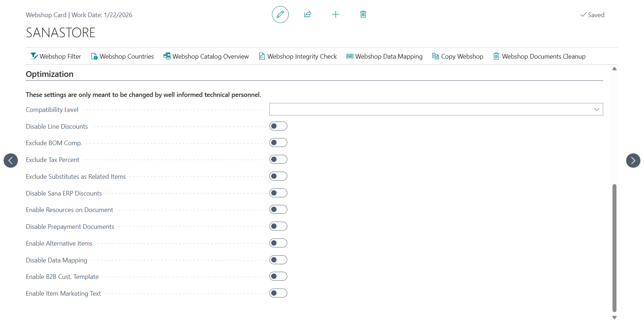Enable Alternative Items switch

click(278, 243)
